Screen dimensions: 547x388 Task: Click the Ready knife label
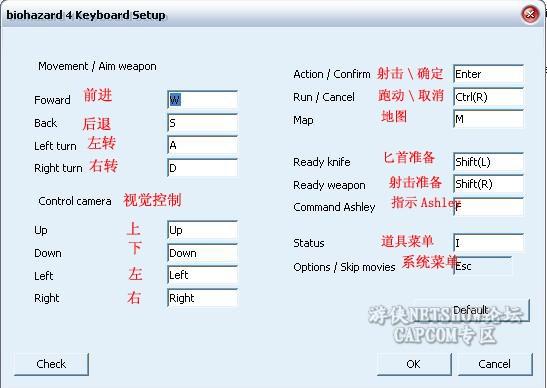322,162
